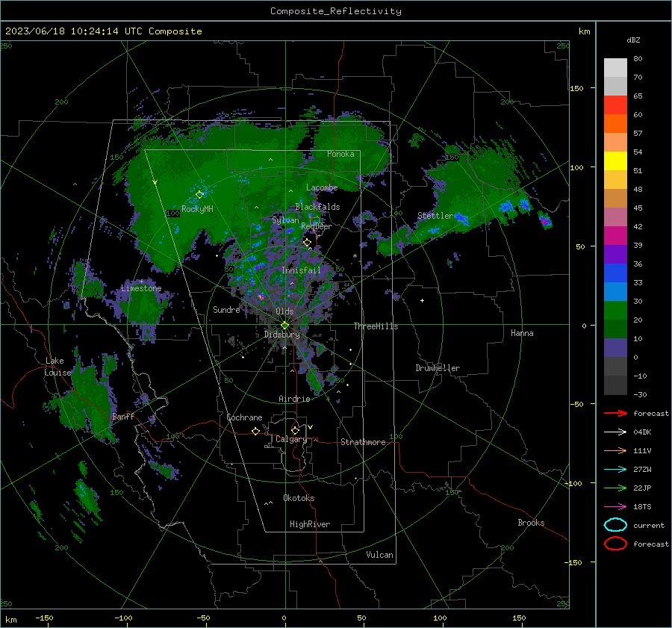The height and width of the screenshot is (628, 672).
Task: Select the magenta 42 dBZ swatch
Action: [615, 235]
